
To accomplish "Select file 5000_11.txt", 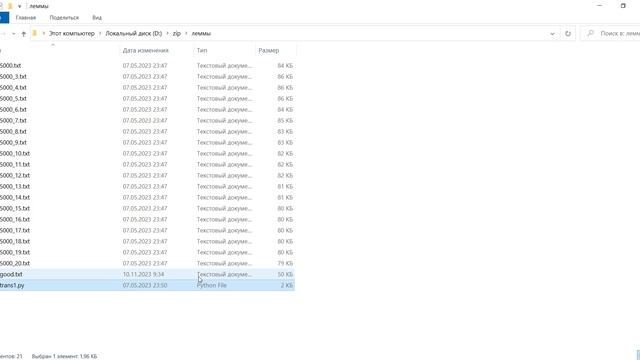I will [15, 164].
